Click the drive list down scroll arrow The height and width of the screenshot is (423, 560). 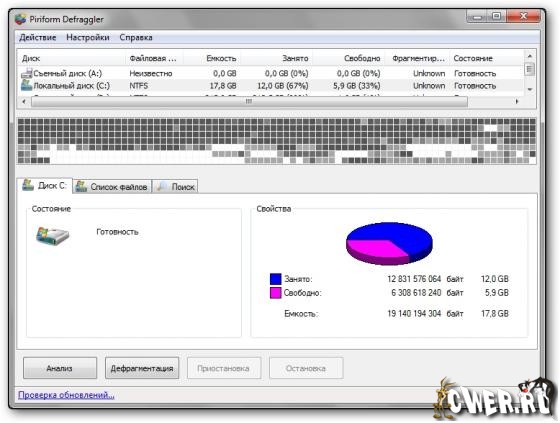[x=530, y=89]
